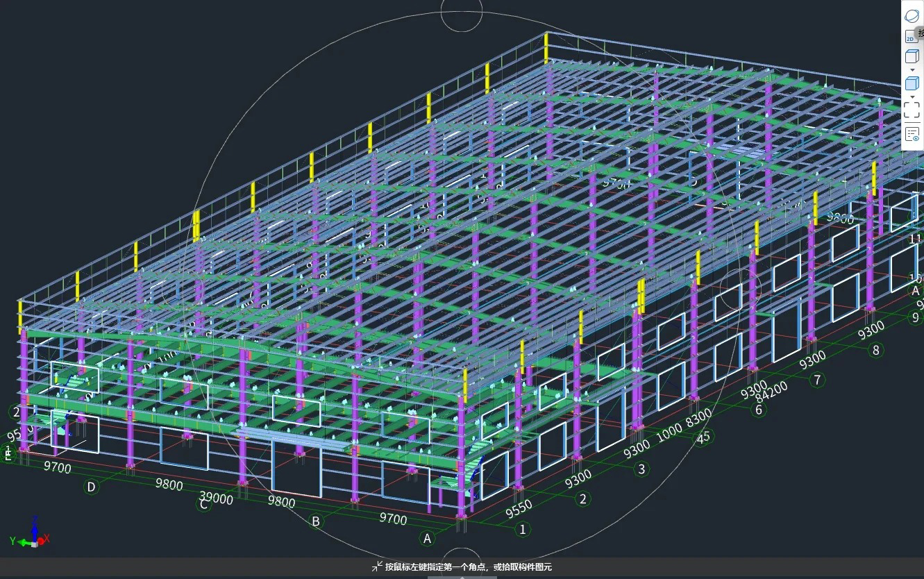Click the zoom-extents bracket frame icon
The height and width of the screenshot is (579, 924).
tap(912, 110)
